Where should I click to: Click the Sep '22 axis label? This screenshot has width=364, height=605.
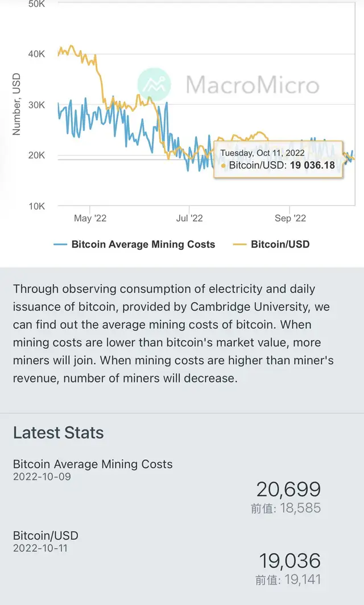[x=290, y=218]
